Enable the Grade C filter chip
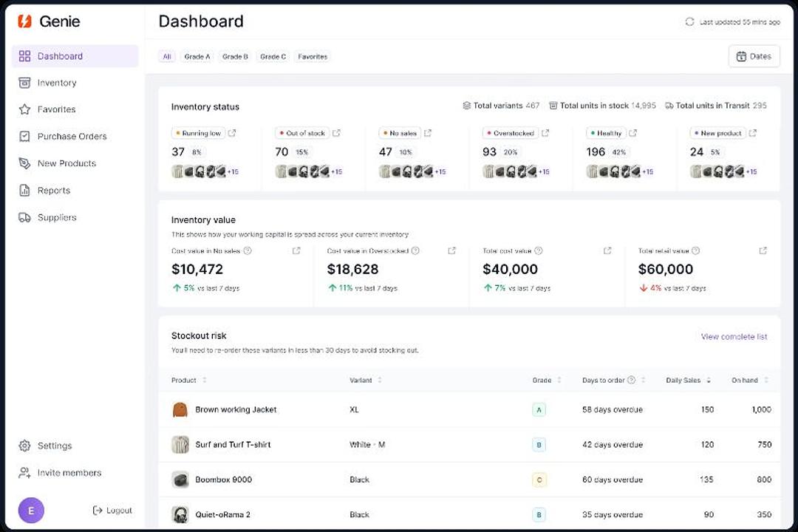Viewport: 798px width, 532px height. pyautogui.click(x=273, y=57)
